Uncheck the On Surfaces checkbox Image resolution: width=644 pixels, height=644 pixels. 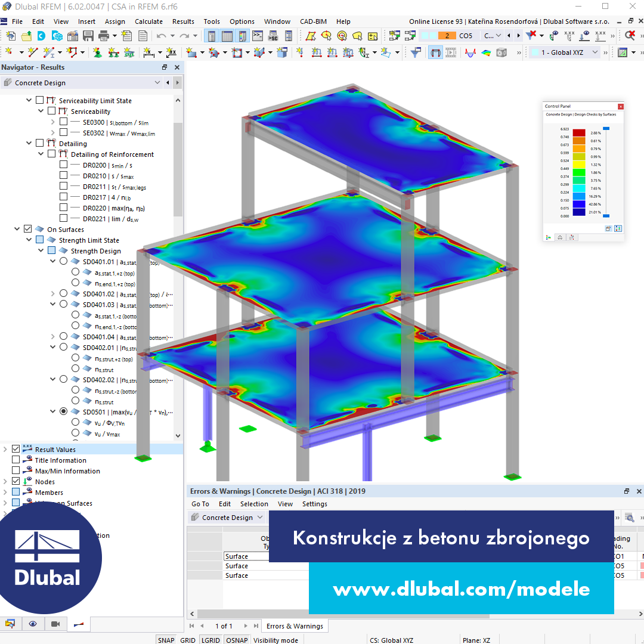[28, 229]
